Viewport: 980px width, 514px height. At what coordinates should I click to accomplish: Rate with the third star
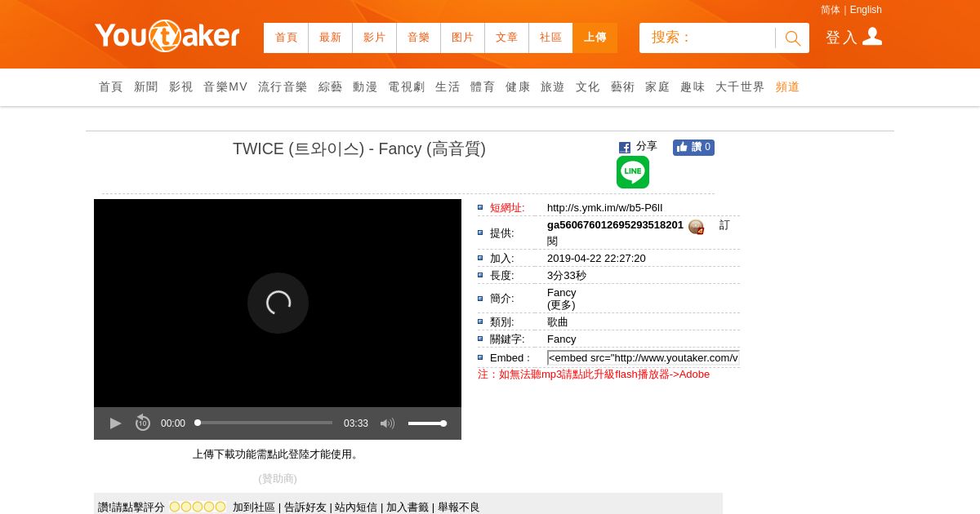pos(198,507)
